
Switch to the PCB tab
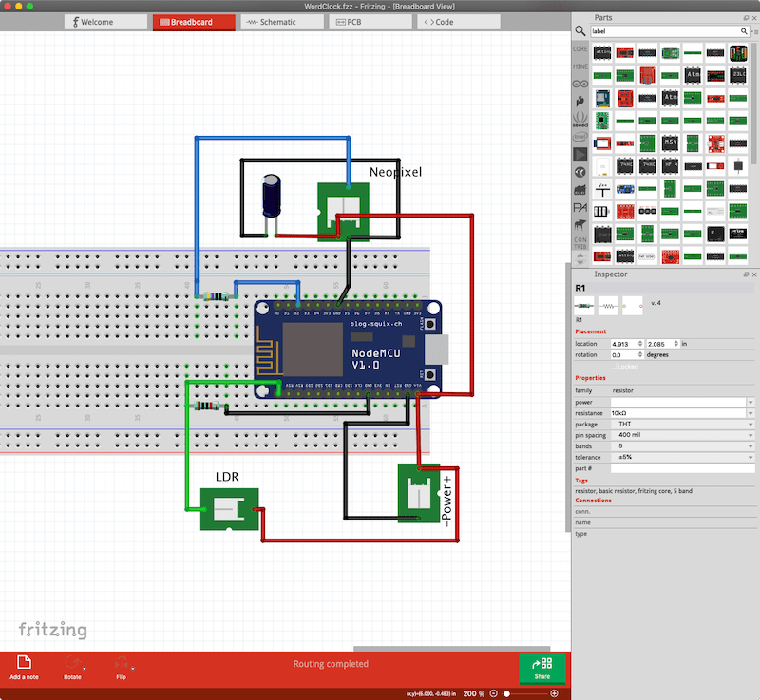tap(370, 22)
